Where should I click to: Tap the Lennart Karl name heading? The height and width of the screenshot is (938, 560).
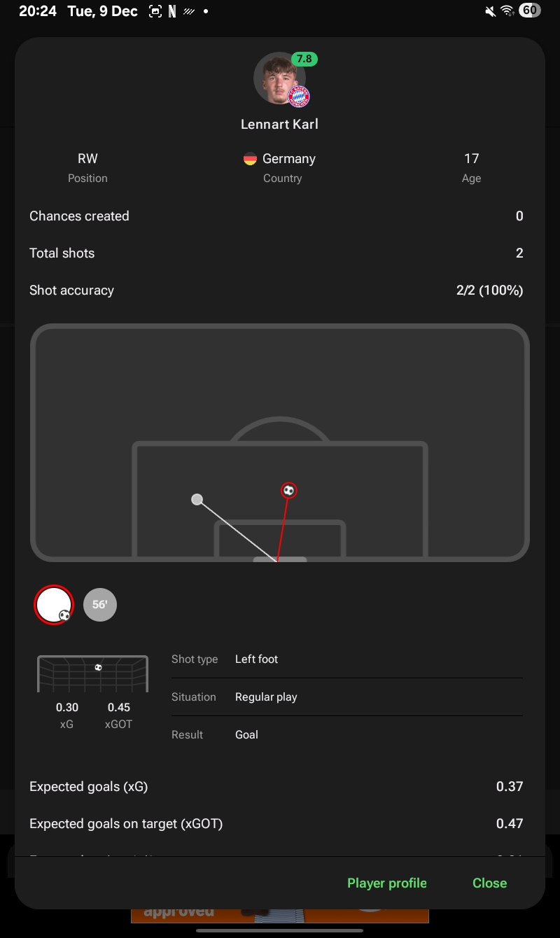pos(279,125)
